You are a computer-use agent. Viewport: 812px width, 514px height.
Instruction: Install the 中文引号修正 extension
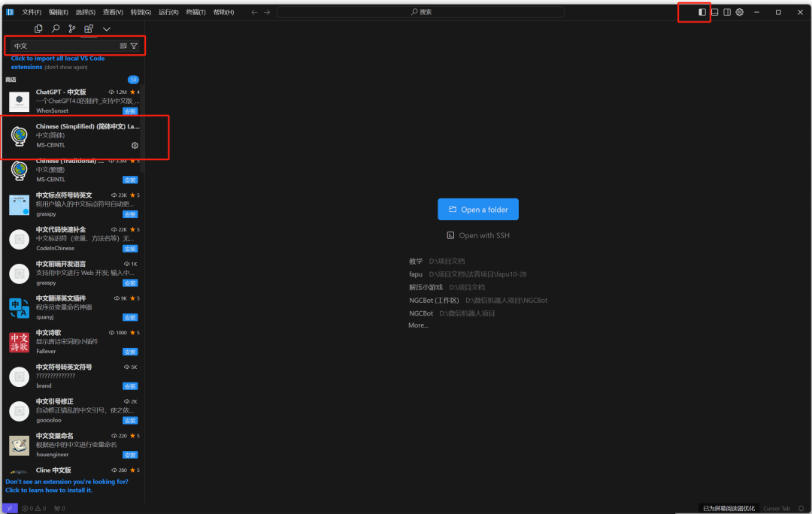(130, 421)
